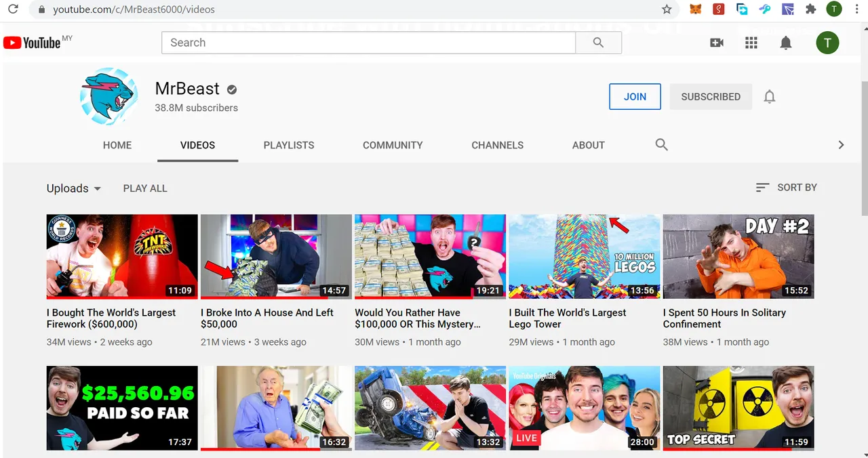
Task: Show more channel tabs with the right chevron
Action: coord(841,145)
